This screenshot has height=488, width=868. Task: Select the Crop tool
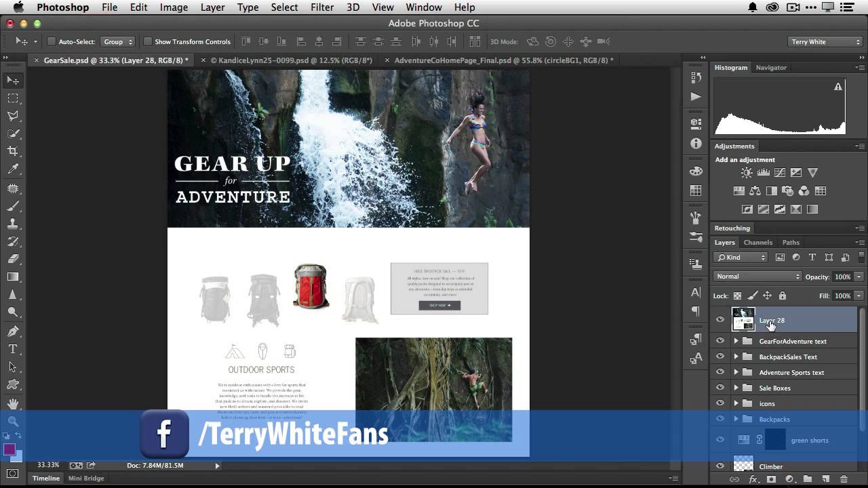point(13,151)
